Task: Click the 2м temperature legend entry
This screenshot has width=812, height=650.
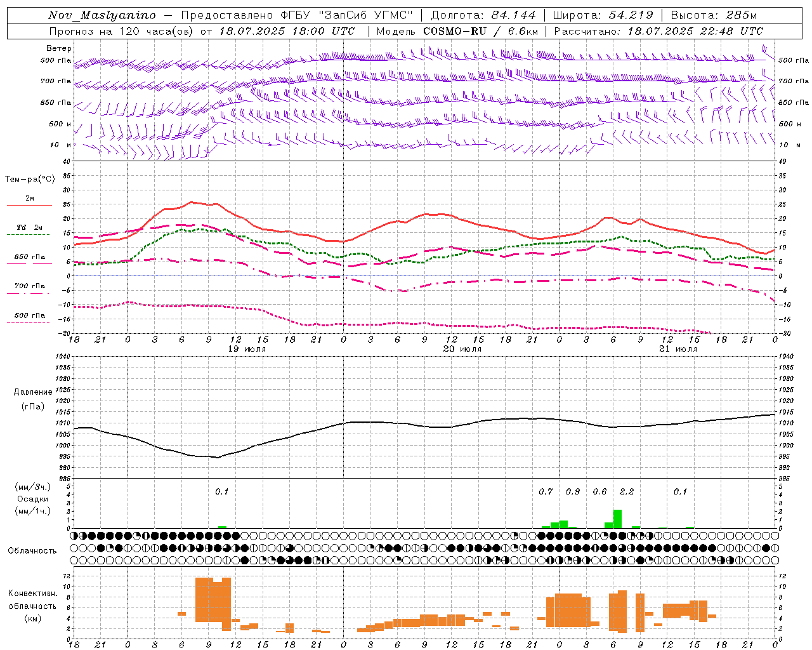Action: pyautogui.click(x=30, y=199)
